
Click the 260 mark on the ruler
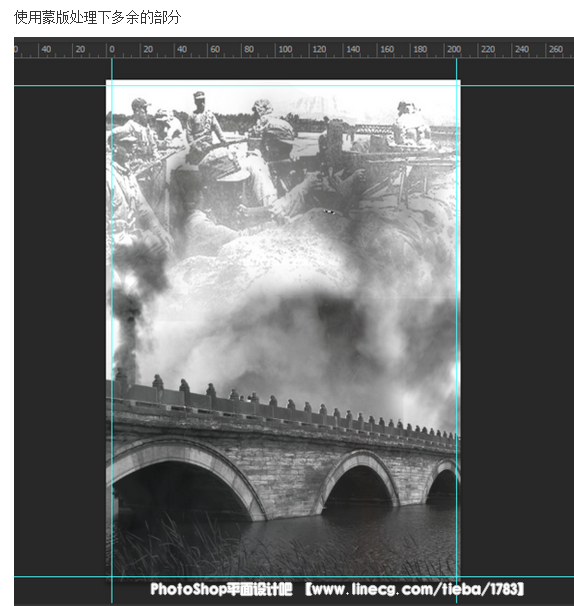[x=555, y=49]
